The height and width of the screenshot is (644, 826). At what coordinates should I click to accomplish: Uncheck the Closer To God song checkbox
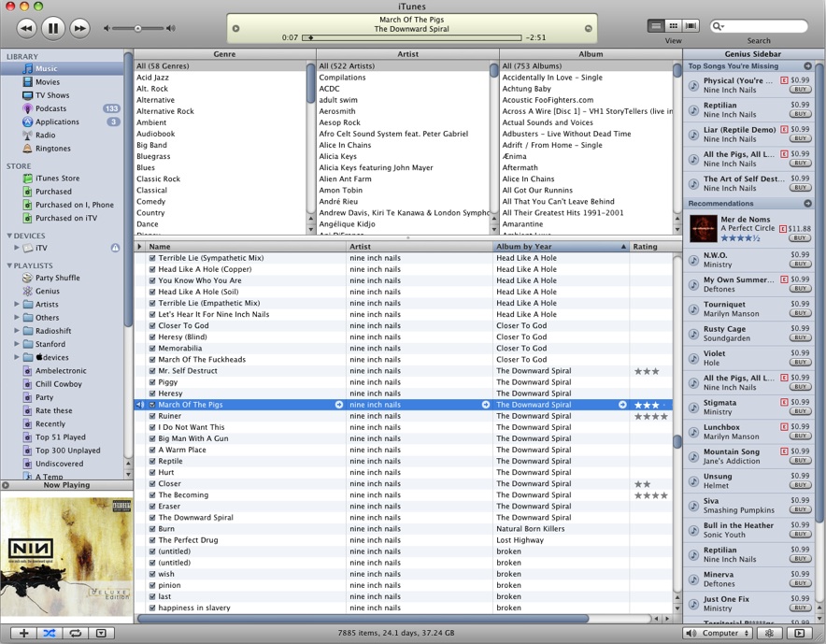coord(152,325)
